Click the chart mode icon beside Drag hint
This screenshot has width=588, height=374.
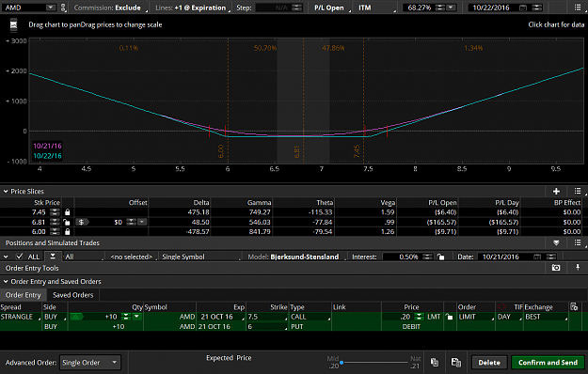point(13,25)
